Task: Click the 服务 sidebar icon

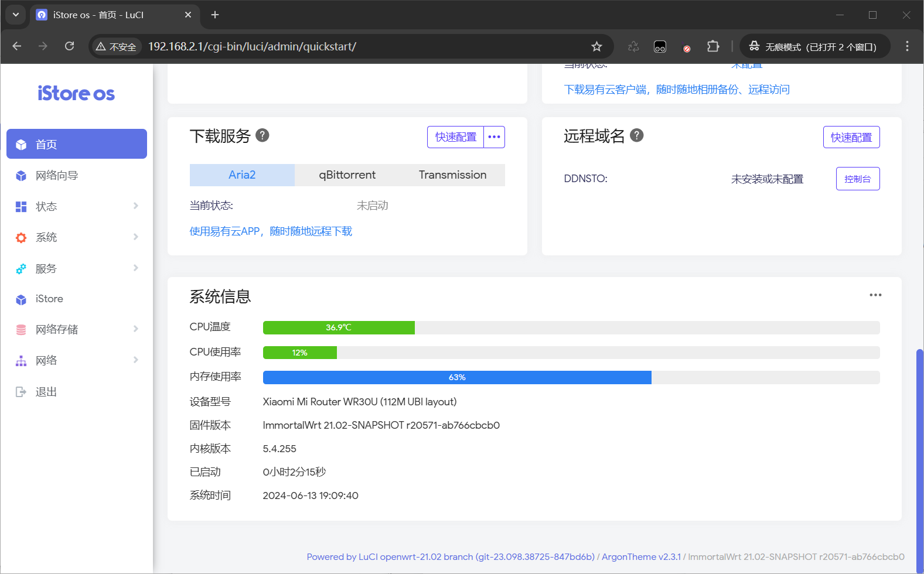Action: 21,269
